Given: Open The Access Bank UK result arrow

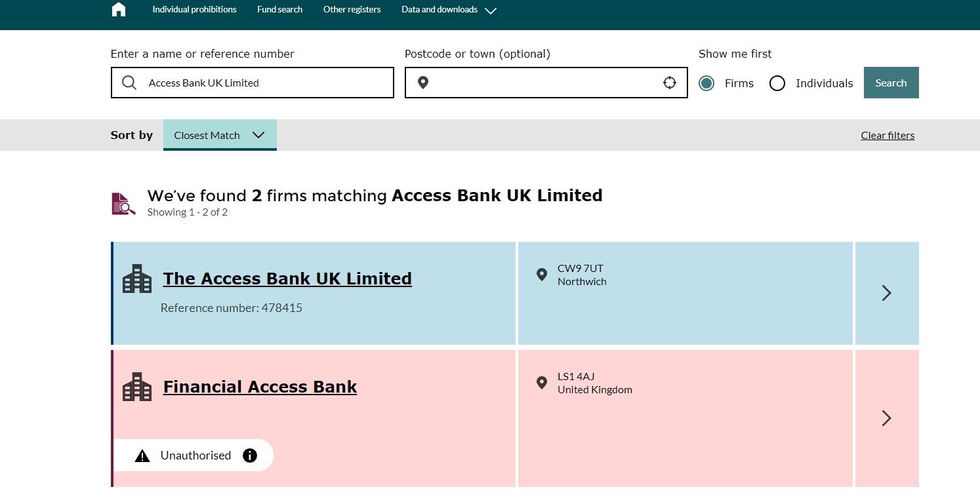Looking at the screenshot, I should [887, 293].
